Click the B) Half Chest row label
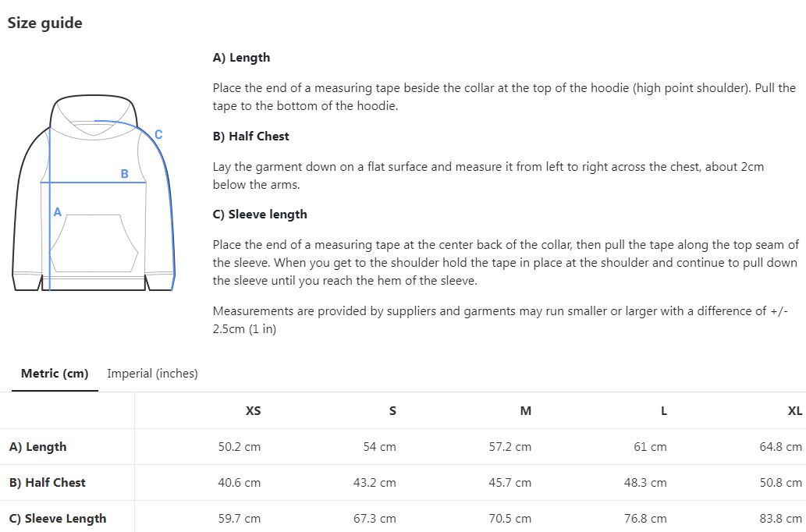806x532 pixels. click(48, 483)
